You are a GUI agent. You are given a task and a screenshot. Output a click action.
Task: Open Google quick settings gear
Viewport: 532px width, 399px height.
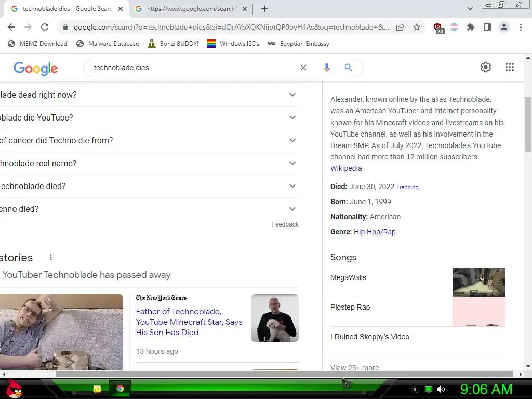pos(486,67)
